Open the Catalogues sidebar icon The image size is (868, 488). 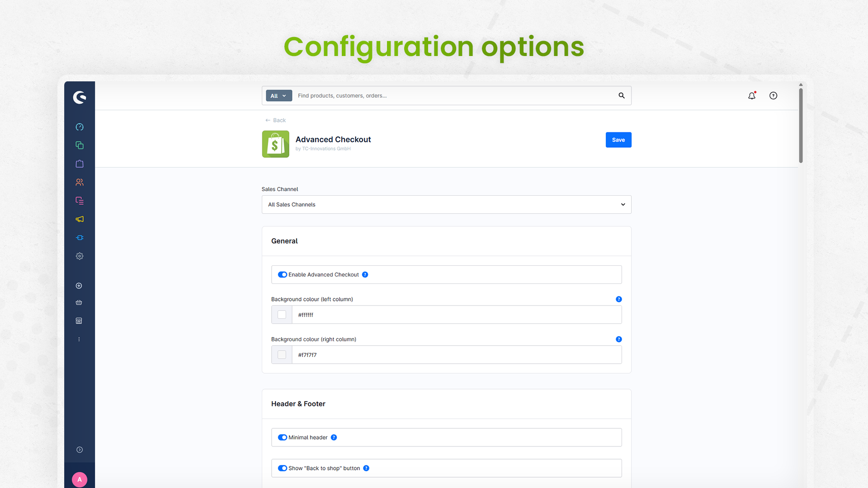click(x=80, y=145)
